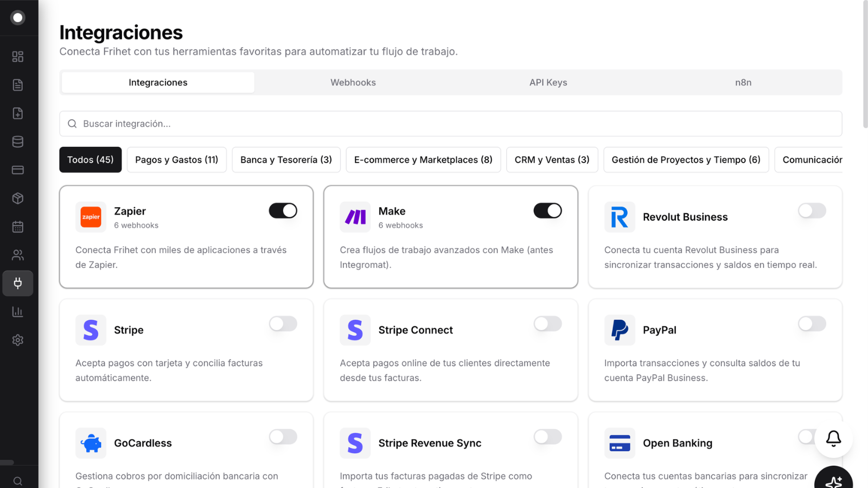Click the document-with-plus icon in the sidebar
Screen dimensions: 868x488
tap(18, 113)
